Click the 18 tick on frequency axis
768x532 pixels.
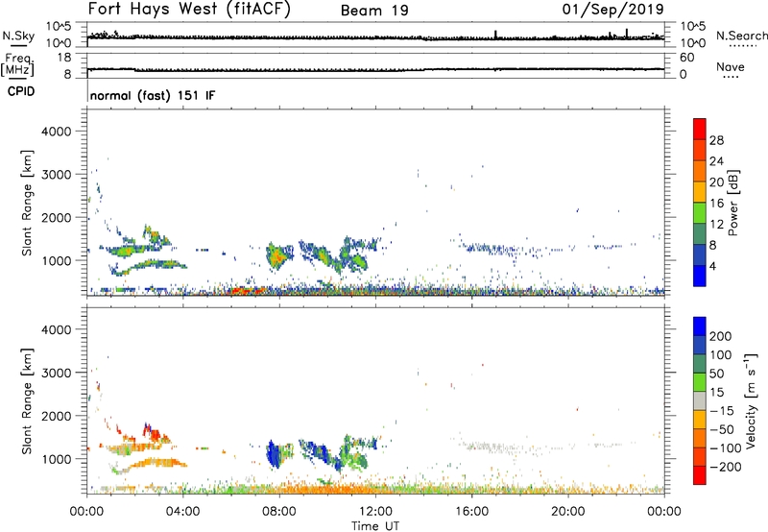click(64, 58)
